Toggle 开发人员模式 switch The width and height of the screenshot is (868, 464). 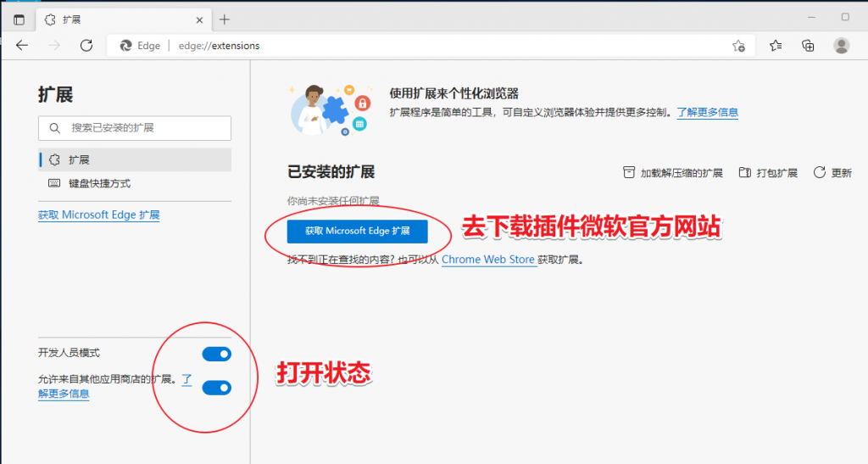click(216, 354)
